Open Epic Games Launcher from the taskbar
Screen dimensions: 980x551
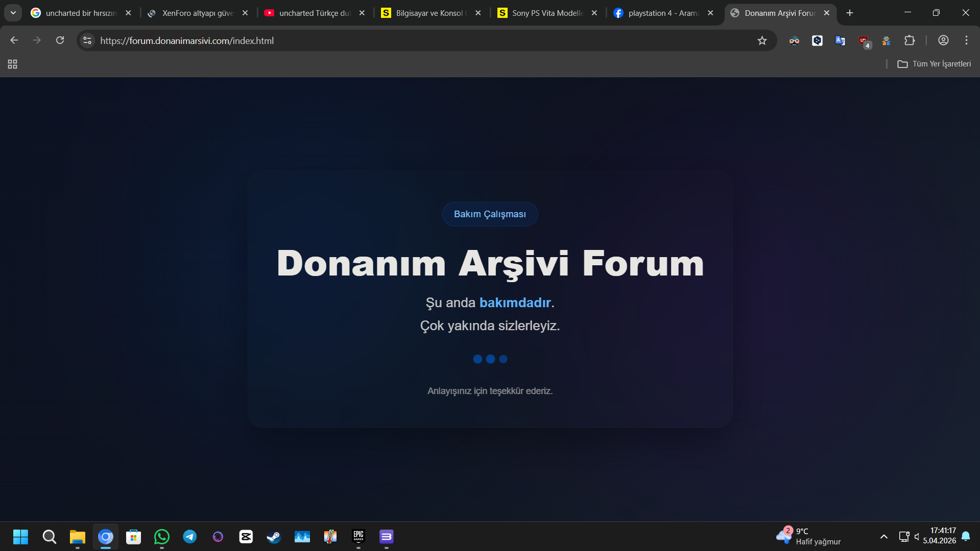[358, 537]
